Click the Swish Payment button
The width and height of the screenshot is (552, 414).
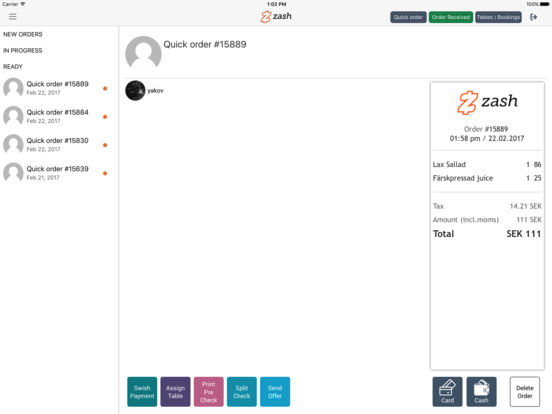(142, 391)
